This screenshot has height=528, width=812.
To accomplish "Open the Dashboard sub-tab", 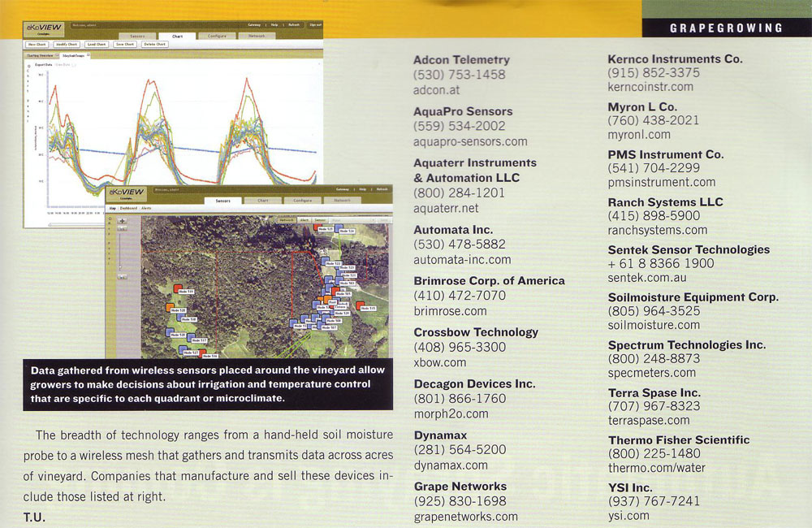I will (x=128, y=208).
